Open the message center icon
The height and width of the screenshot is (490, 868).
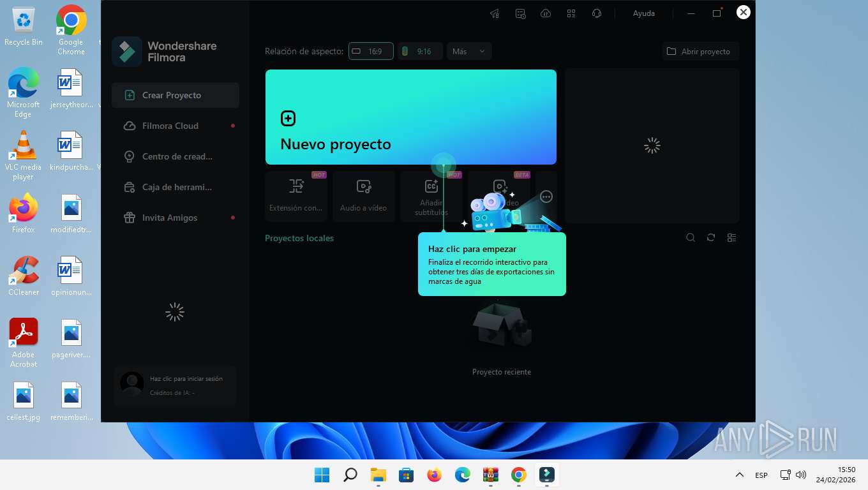click(x=520, y=13)
